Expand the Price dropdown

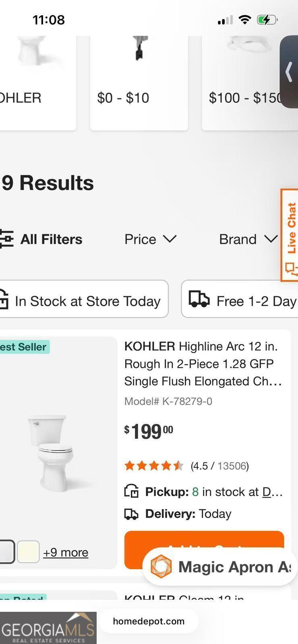click(x=150, y=239)
